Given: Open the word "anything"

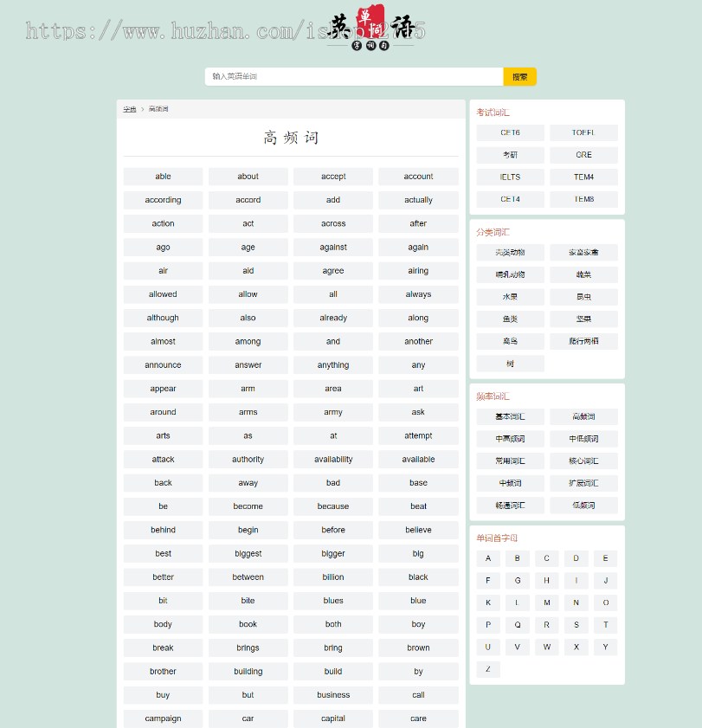Looking at the screenshot, I should (333, 365).
